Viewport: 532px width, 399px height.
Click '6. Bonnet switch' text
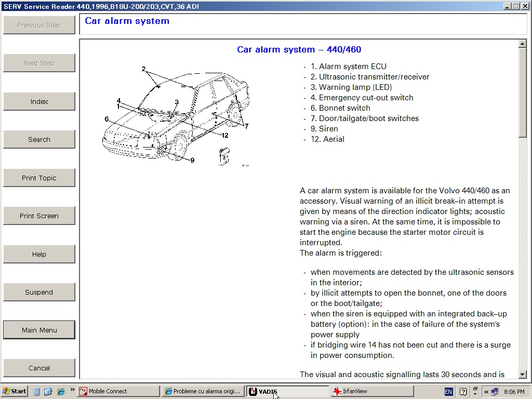point(340,108)
